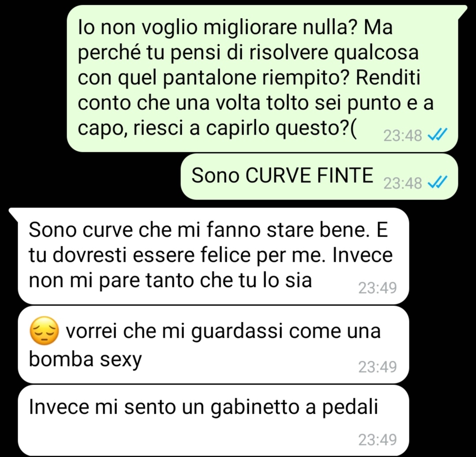Select the 'Sono CURVE FINTE' message bubble
This screenshot has width=476, height=457.
coord(319,177)
